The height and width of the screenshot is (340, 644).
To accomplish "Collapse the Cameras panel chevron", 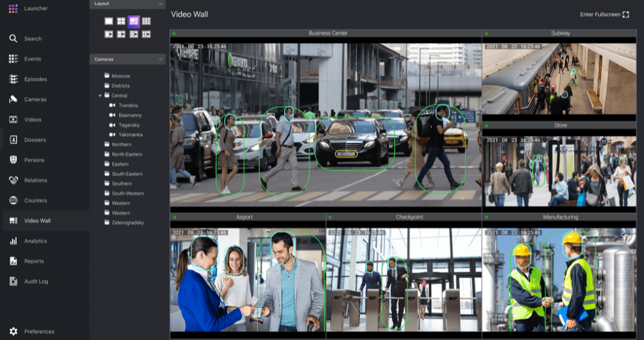I will [160, 59].
